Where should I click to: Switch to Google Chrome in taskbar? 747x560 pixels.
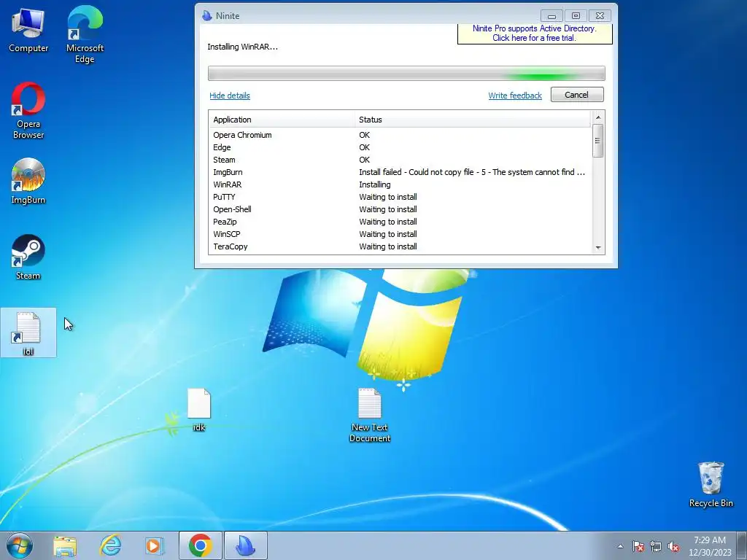(200, 545)
